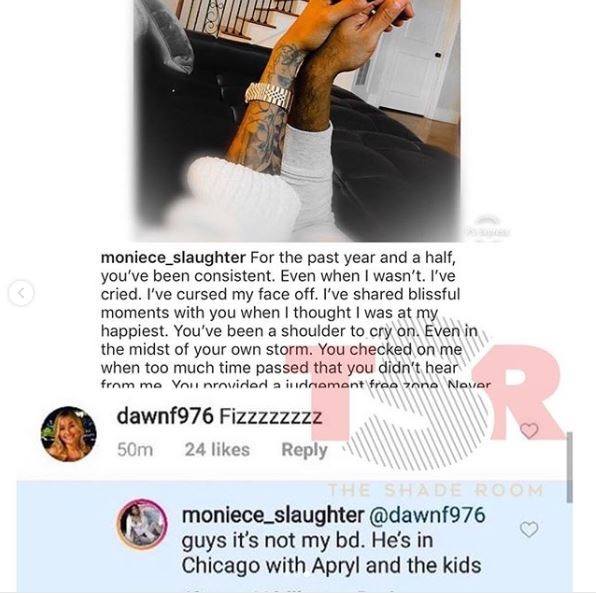Like dawnf976's comment with the heart icon
Viewport: 596px width, 593px height.
529,430
